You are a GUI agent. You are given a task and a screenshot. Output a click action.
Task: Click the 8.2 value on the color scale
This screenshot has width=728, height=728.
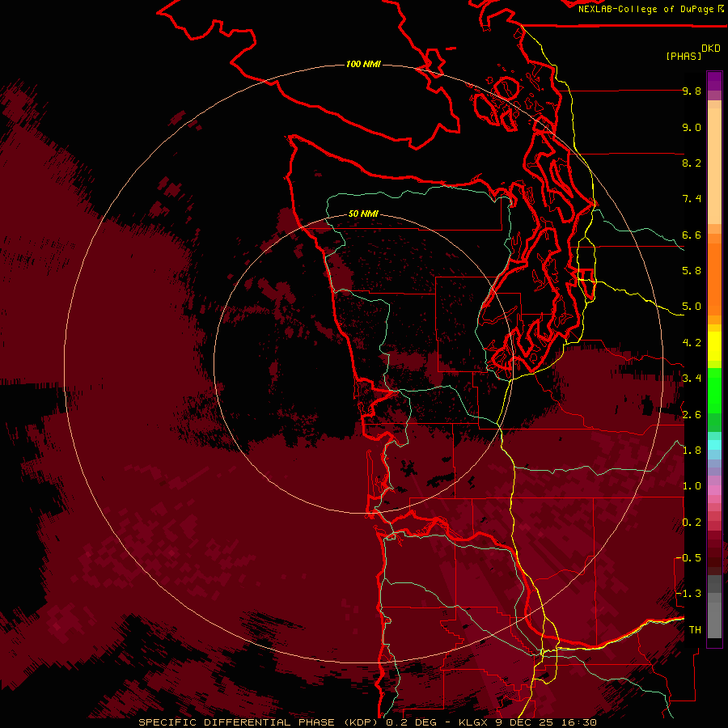(x=692, y=163)
